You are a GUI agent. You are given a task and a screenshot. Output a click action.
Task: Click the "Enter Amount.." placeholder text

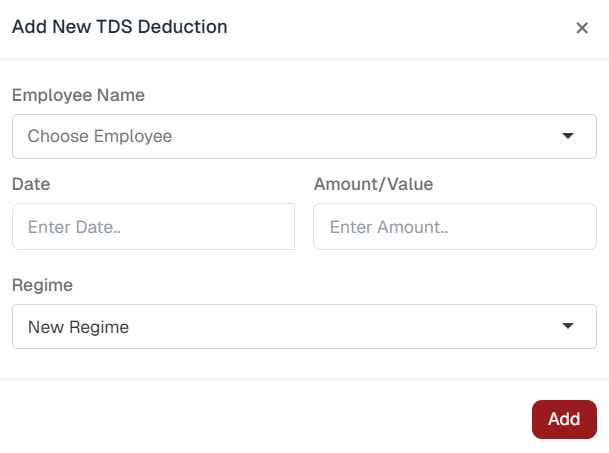389,227
